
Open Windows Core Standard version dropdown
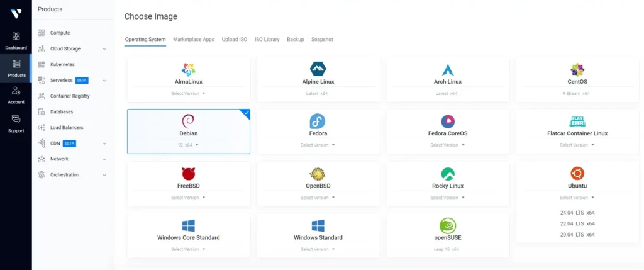(x=188, y=249)
